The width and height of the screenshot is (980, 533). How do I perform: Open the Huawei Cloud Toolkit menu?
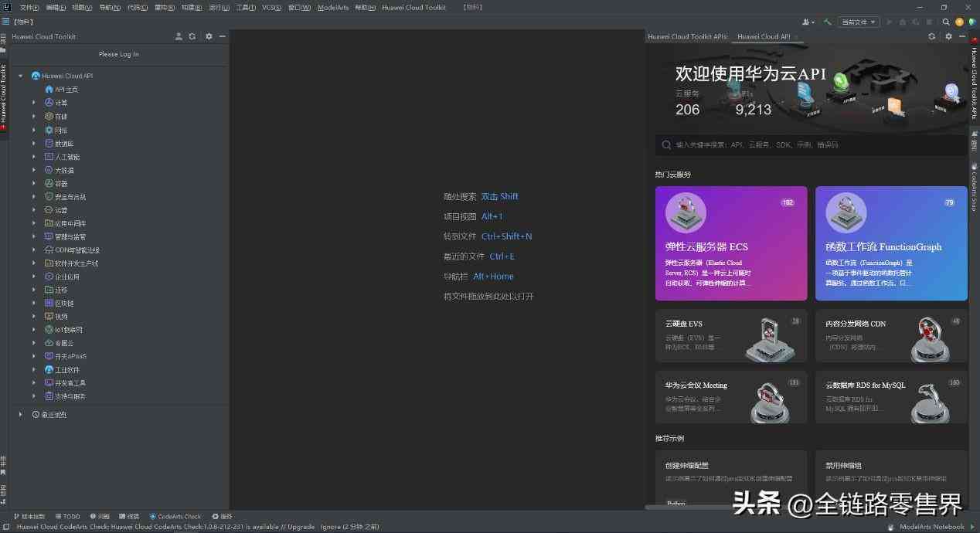point(413,7)
